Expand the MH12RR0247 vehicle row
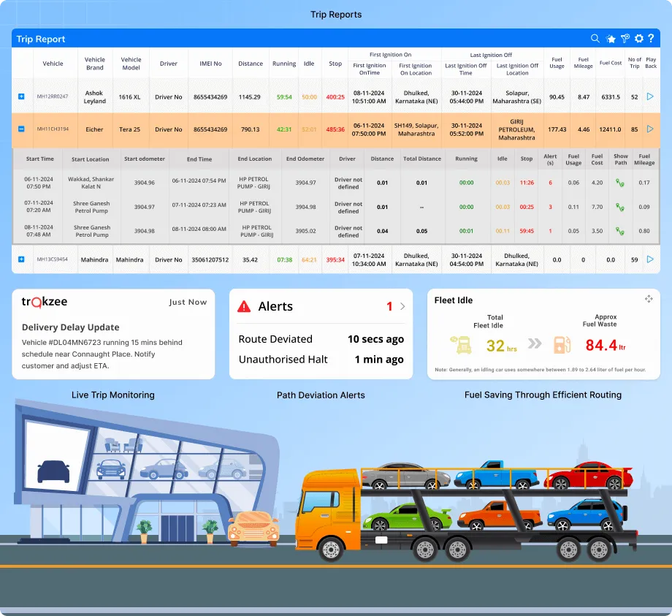The image size is (672, 616). [21, 96]
